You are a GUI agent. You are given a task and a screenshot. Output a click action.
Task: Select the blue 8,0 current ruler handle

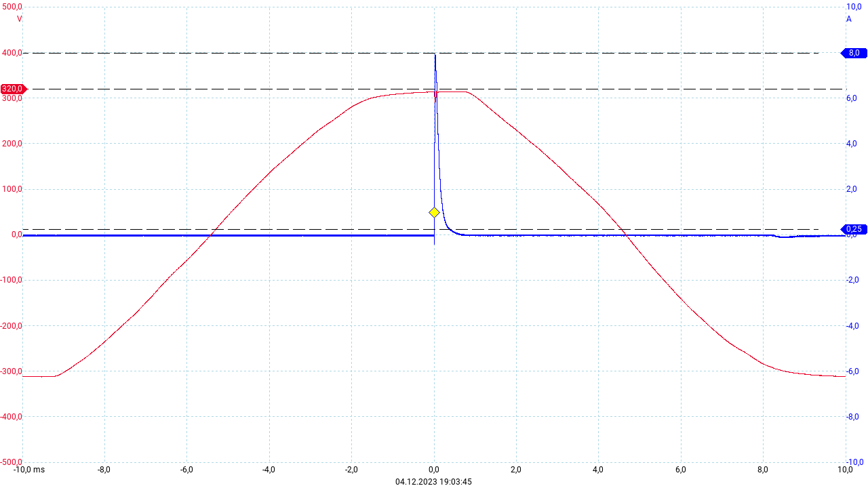[854, 53]
